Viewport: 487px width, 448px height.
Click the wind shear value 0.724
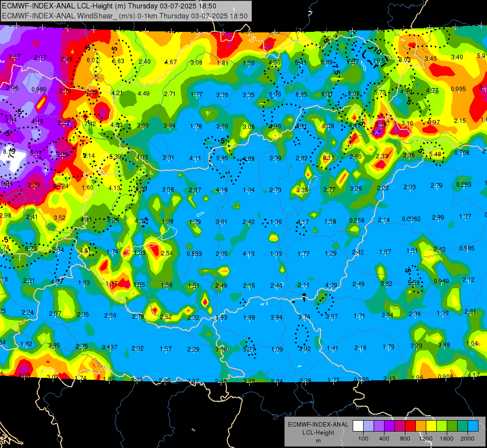click(x=61, y=186)
